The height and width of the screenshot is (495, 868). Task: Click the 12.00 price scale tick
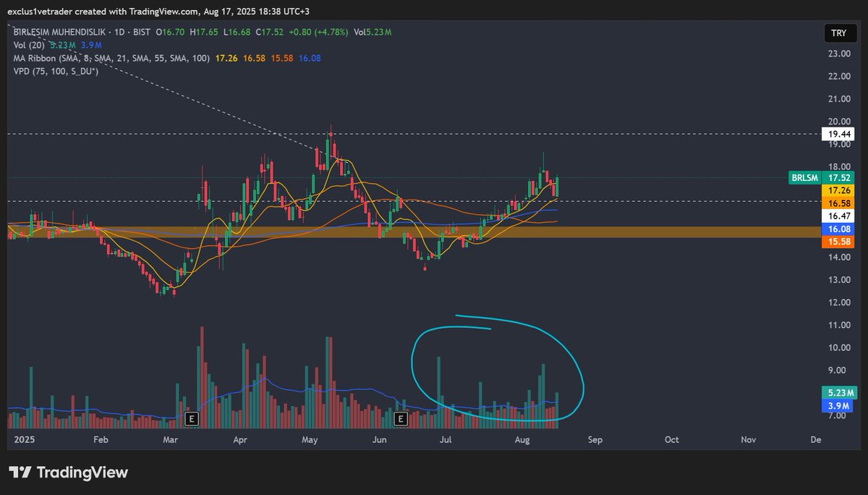[x=839, y=302]
